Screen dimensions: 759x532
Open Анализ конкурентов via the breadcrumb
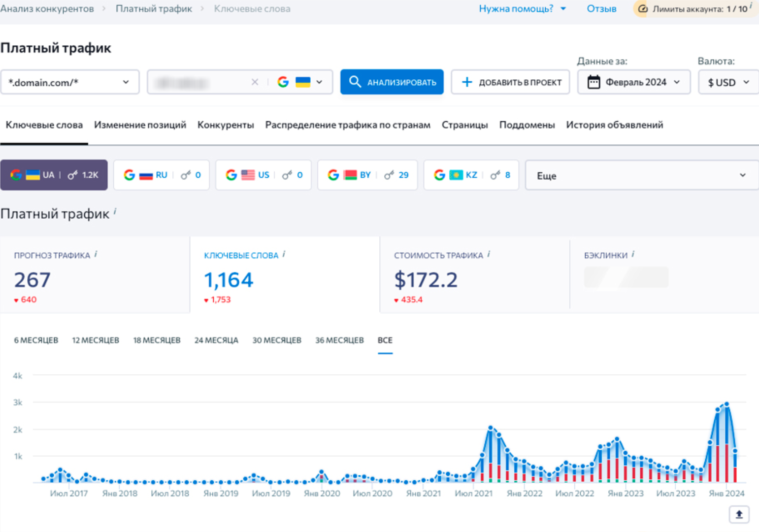tap(47, 8)
